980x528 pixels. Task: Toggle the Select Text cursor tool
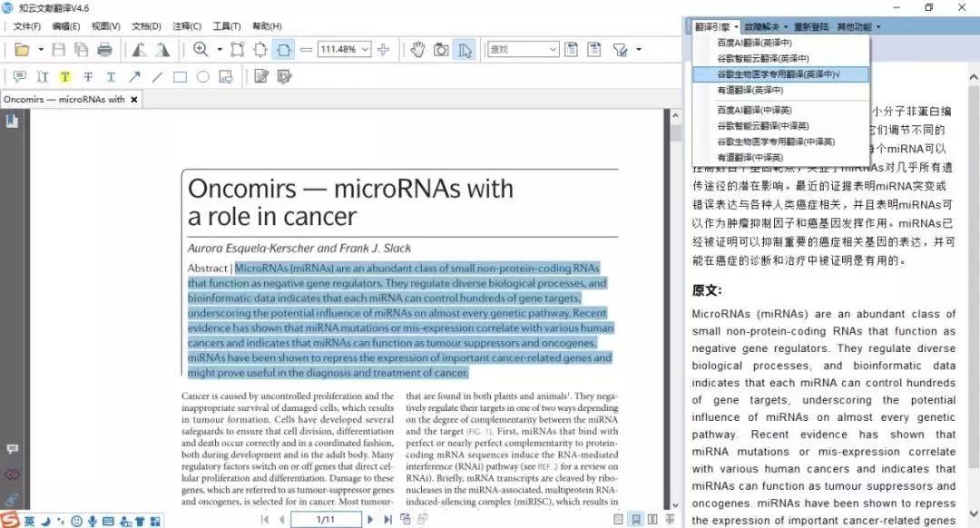[465, 49]
